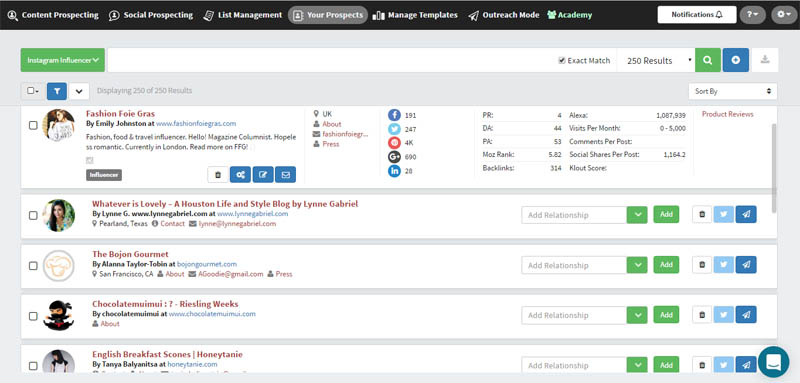Click the blue plus add button
Viewport: 800px width, 383px height.
[x=736, y=60]
